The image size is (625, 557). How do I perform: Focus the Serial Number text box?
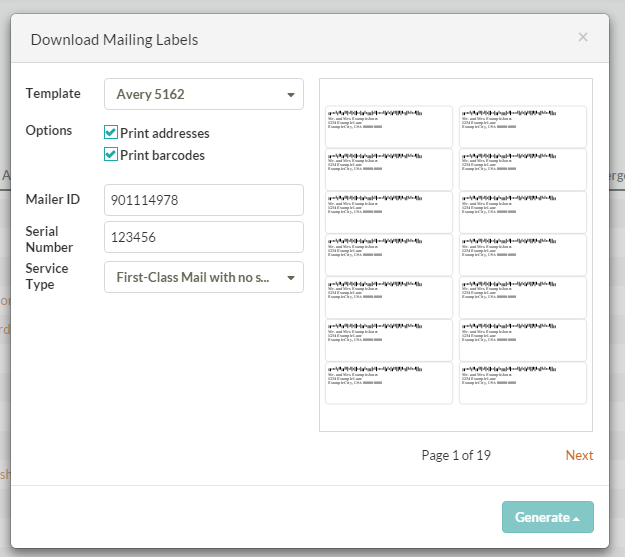tap(204, 237)
